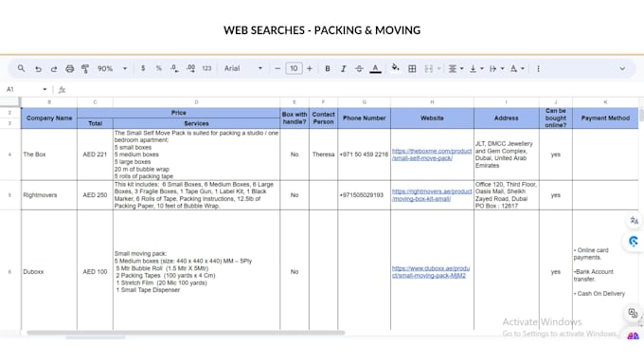Click the select-all corner box
This screenshot has height=363, width=644.
pos(9,102)
